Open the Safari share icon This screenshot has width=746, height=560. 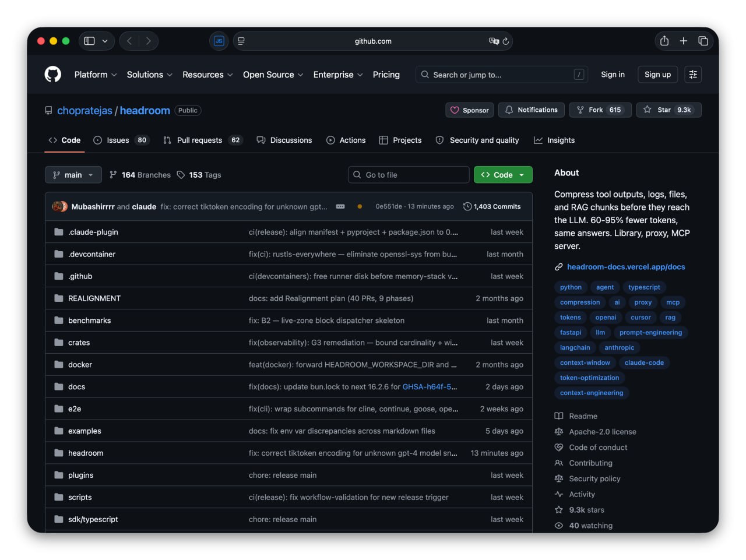[x=664, y=41]
